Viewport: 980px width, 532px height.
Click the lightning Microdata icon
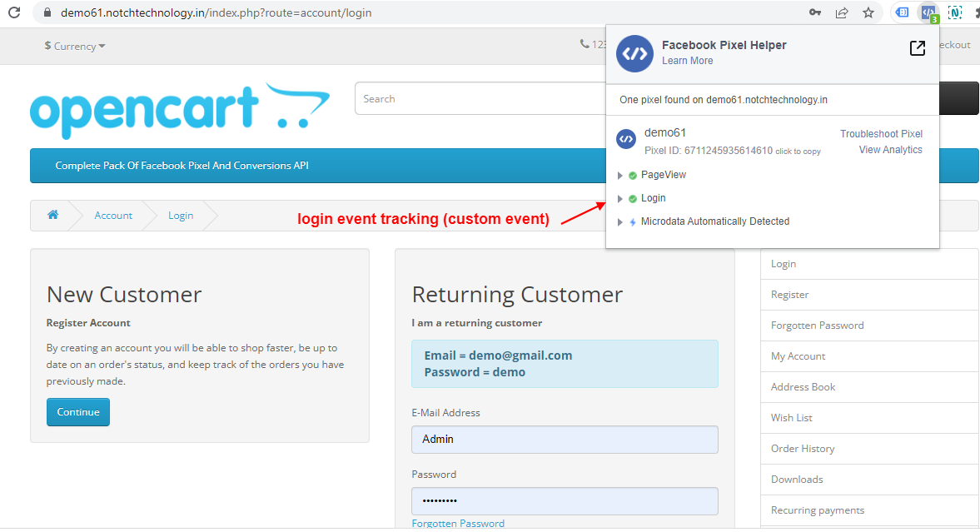[x=633, y=222]
